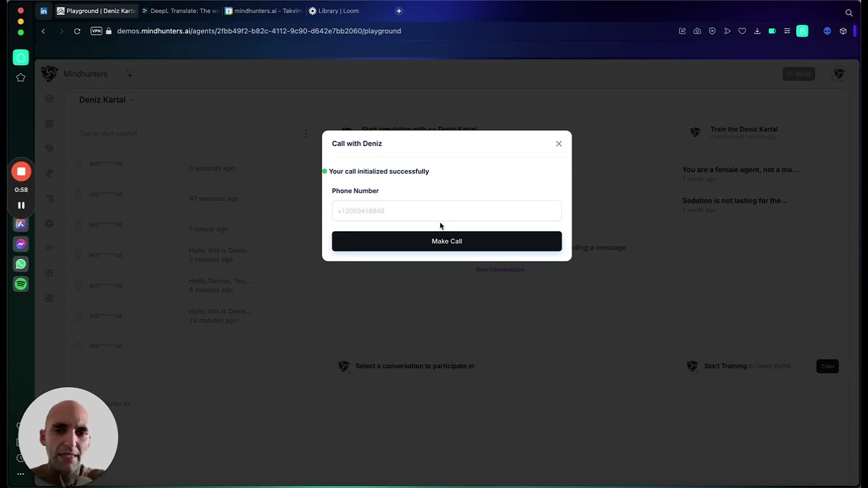Open WhatsApp from the browser sidebar

(x=21, y=264)
